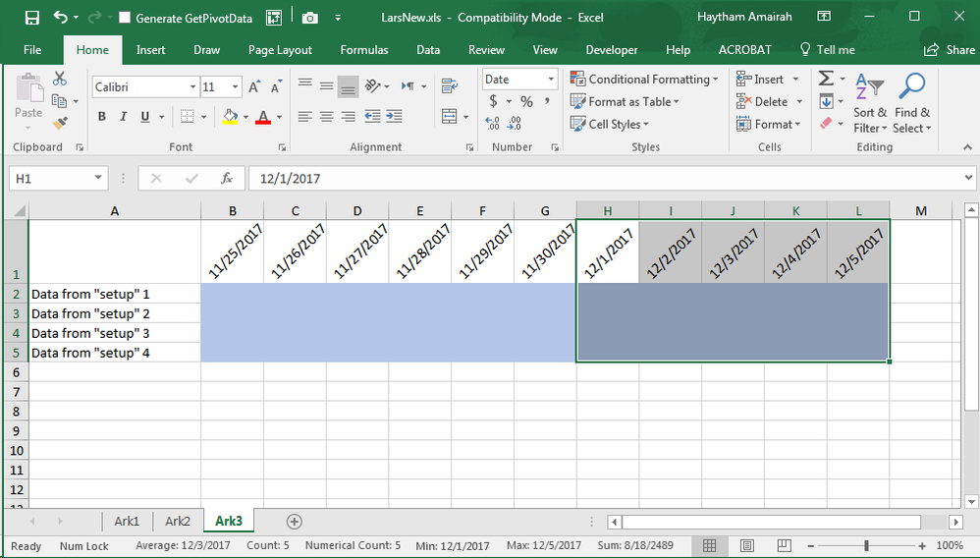Click the Share button
The width and height of the screenshot is (980, 558).
point(950,50)
